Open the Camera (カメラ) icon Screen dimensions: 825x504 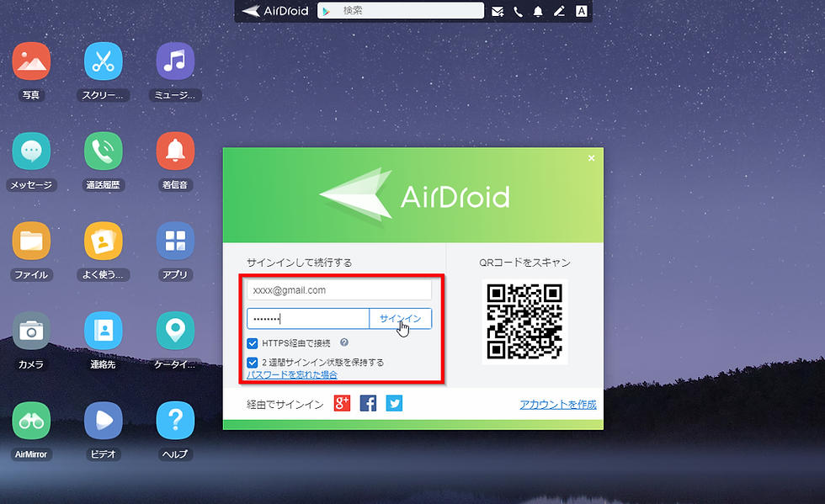coord(32,331)
